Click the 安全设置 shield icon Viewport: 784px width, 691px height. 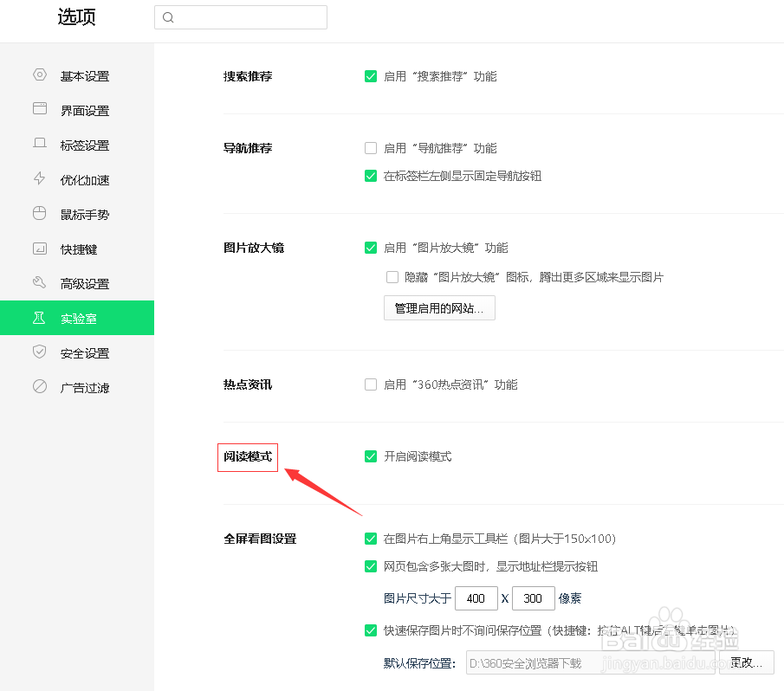tap(39, 352)
